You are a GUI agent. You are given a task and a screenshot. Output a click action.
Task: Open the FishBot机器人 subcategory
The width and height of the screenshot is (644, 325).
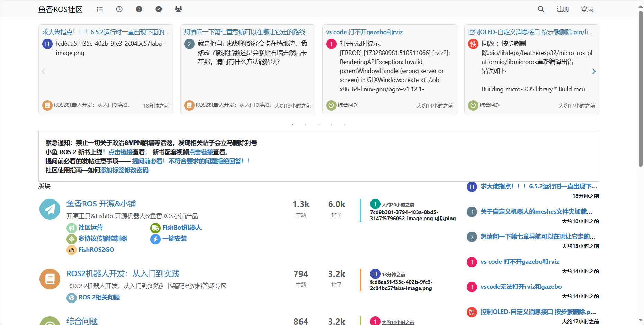[x=182, y=228]
